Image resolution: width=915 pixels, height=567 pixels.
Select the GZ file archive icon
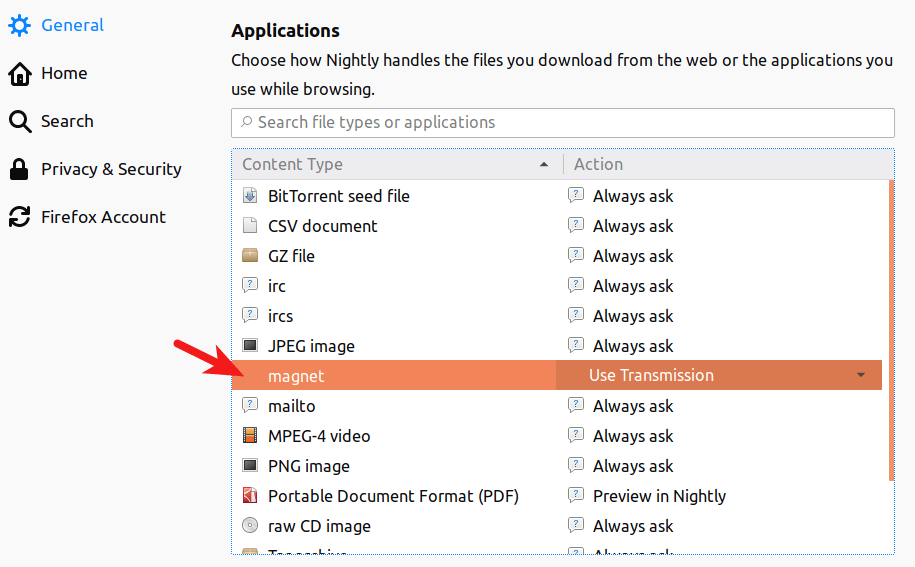(x=250, y=256)
